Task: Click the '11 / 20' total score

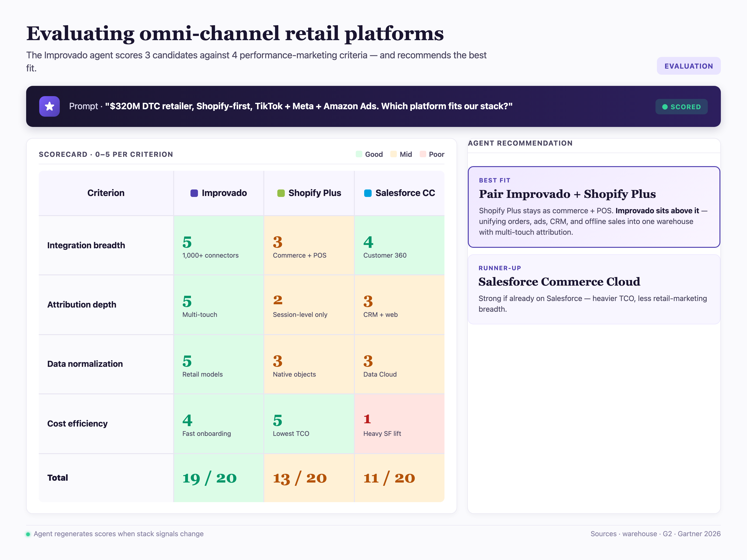Action: click(389, 478)
